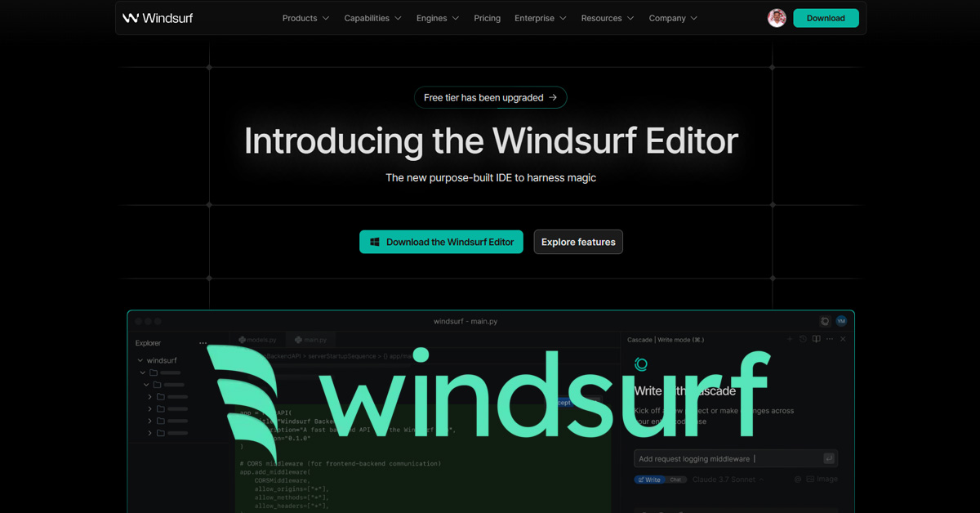
Task: Click the 'app.add_middleware(' code line
Action: (x=274, y=472)
